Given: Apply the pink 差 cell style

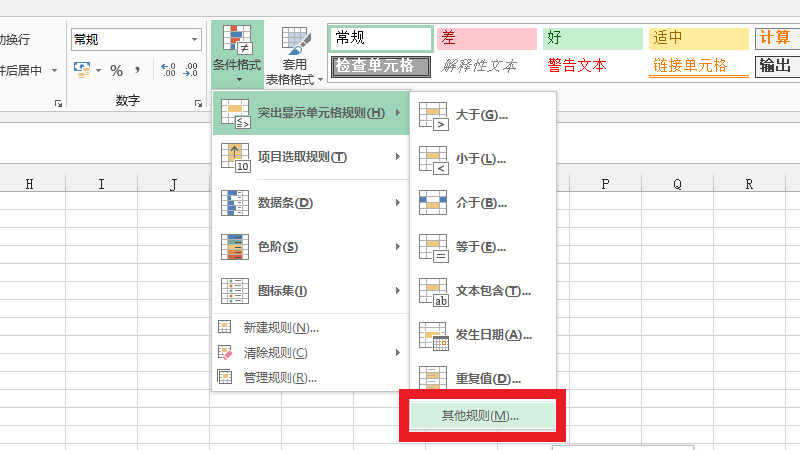Looking at the screenshot, I should click(486, 38).
